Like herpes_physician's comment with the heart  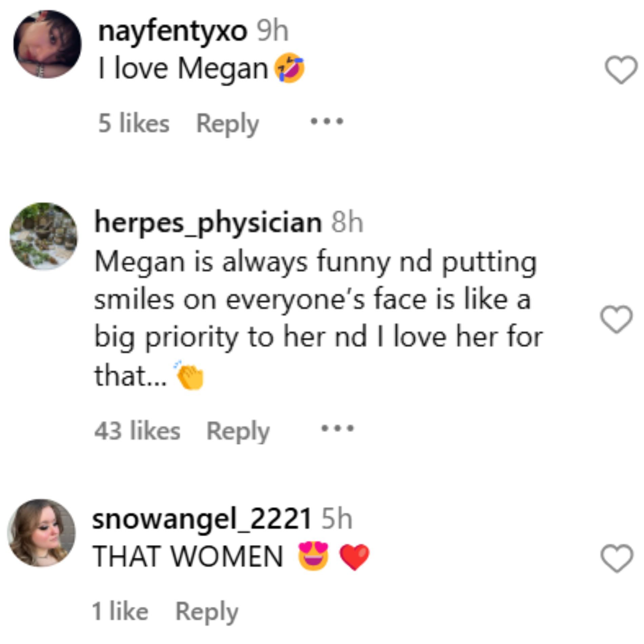(616, 319)
